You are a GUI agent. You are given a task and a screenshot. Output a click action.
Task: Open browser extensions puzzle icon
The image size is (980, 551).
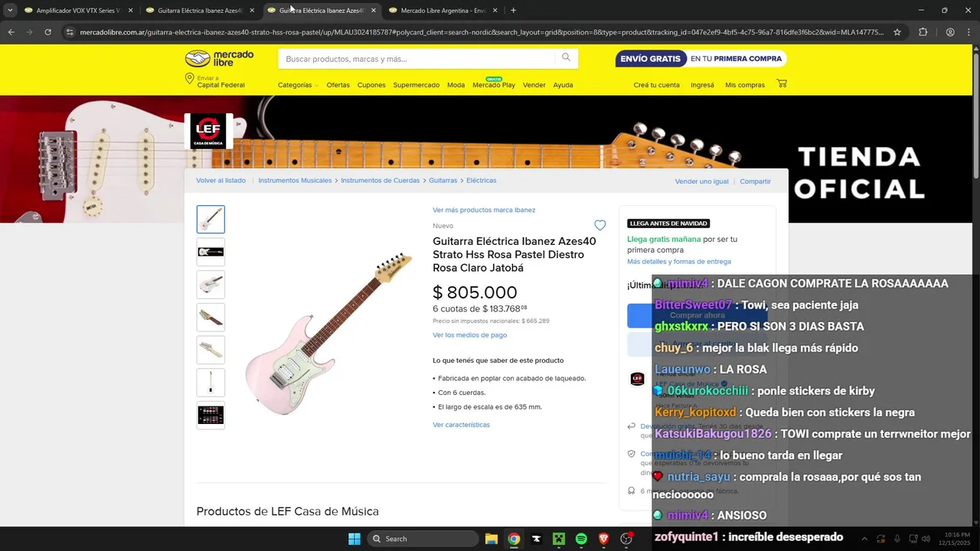(923, 32)
